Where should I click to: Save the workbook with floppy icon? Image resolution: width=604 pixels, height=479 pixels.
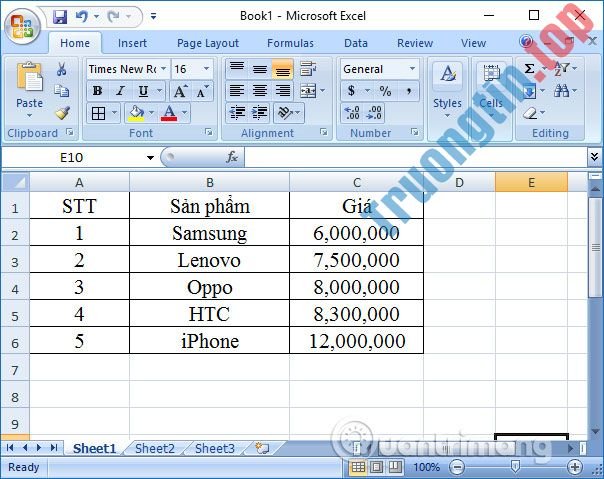coord(60,17)
